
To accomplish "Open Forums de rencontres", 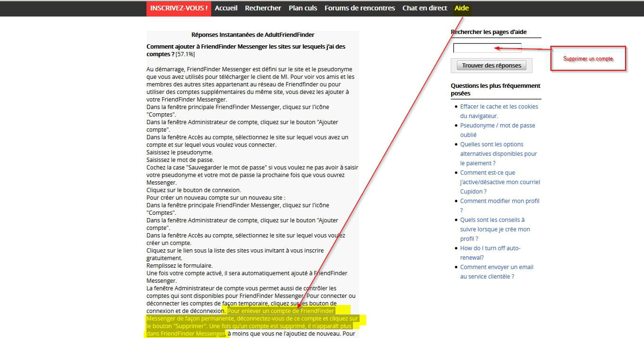I will click(360, 8).
